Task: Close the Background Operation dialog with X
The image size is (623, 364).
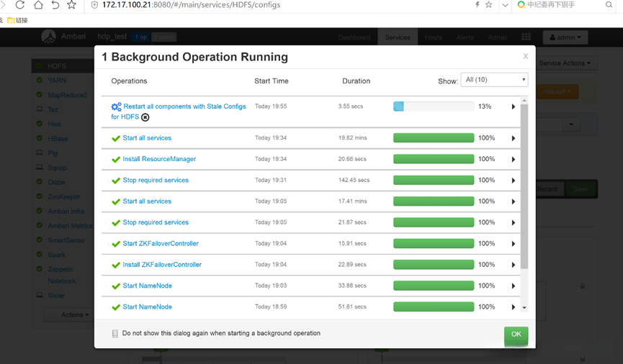Action: coord(526,56)
